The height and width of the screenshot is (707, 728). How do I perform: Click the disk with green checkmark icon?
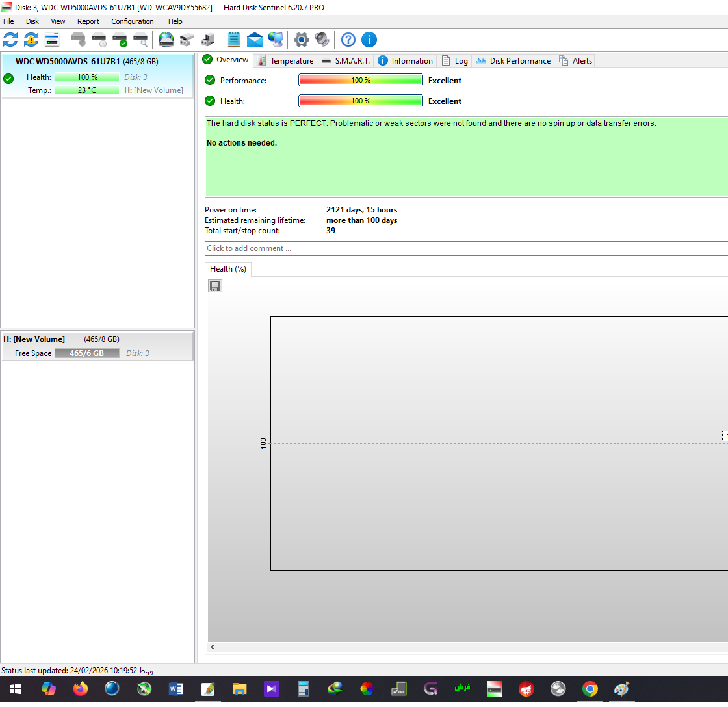(x=120, y=40)
